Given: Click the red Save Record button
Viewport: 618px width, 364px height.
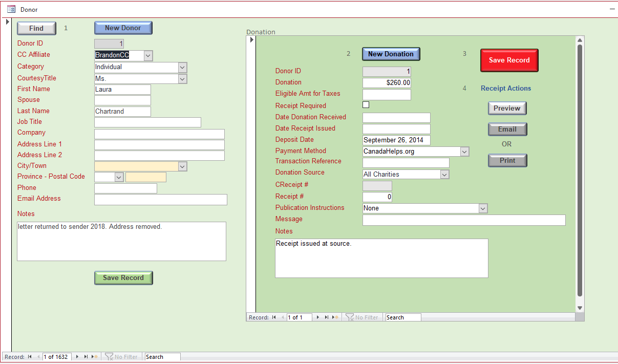Looking at the screenshot, I should pyautogui.click(x=509, y=60).
